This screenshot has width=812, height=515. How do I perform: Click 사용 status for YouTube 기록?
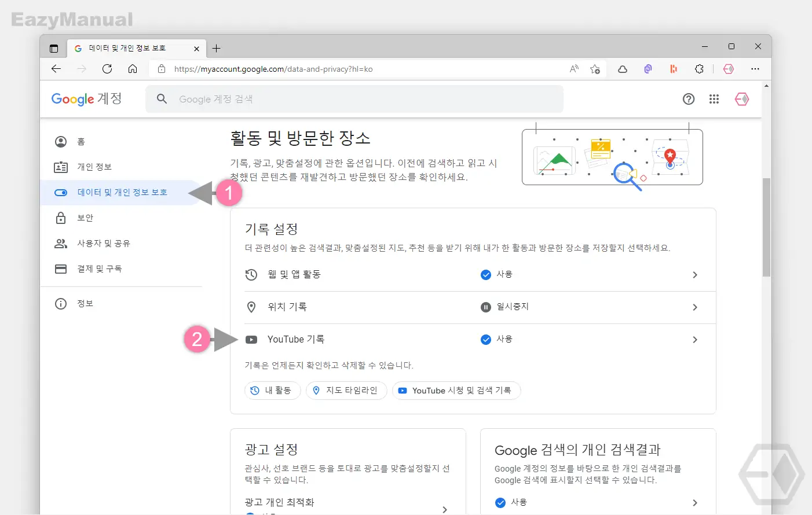pos(496,340)
